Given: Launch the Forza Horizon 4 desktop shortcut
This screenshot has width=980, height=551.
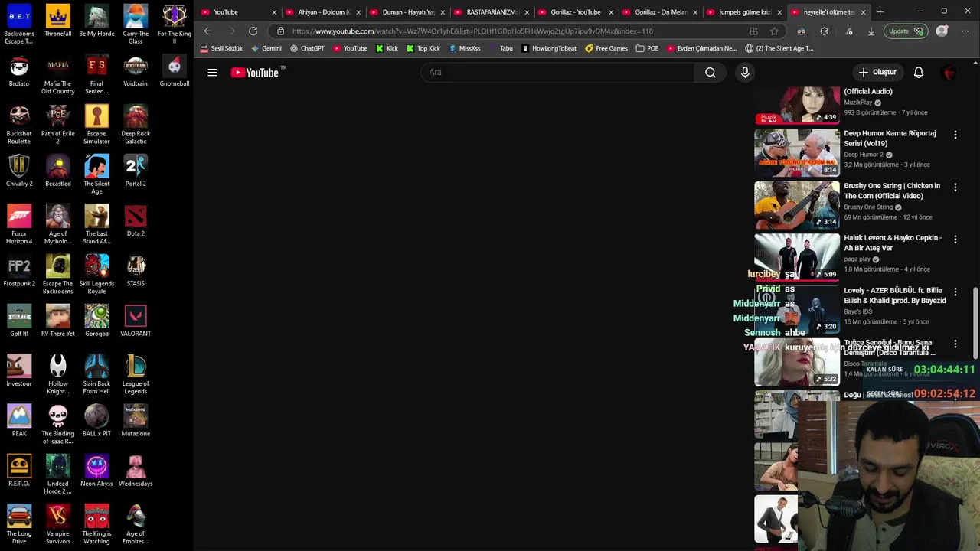Looking at the screenshot, I should coord(19,224).
